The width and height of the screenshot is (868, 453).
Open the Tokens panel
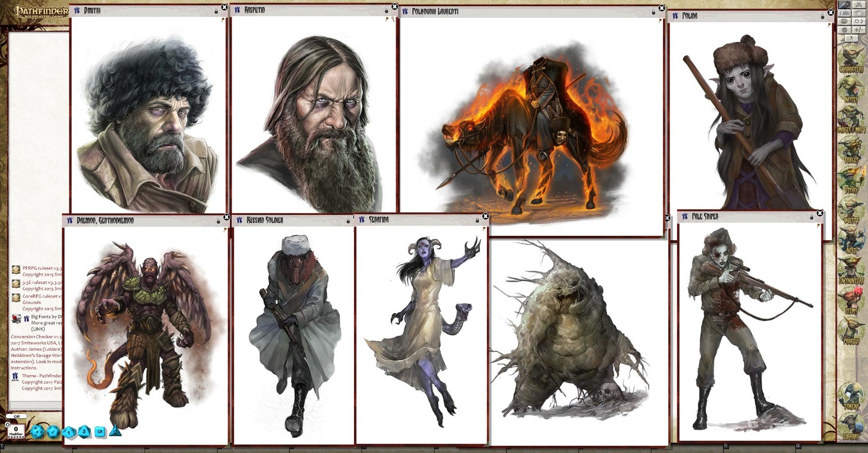point(851,397)
